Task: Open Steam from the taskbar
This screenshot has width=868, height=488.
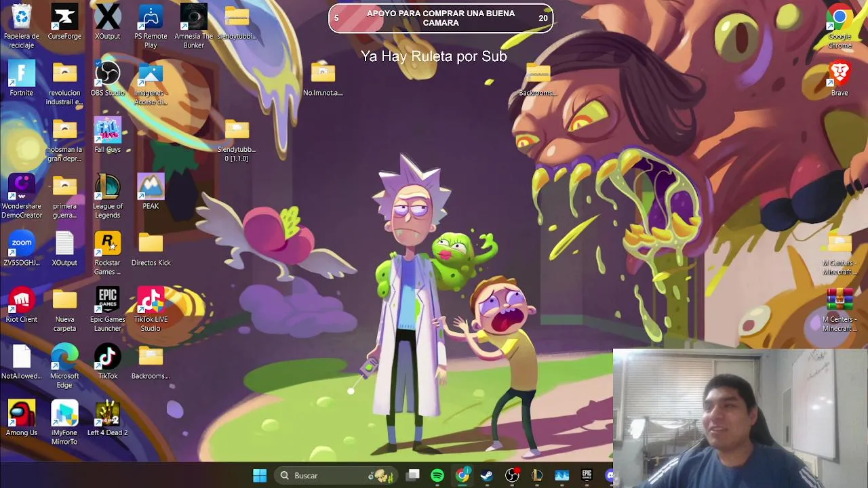Action: point(487,475)
